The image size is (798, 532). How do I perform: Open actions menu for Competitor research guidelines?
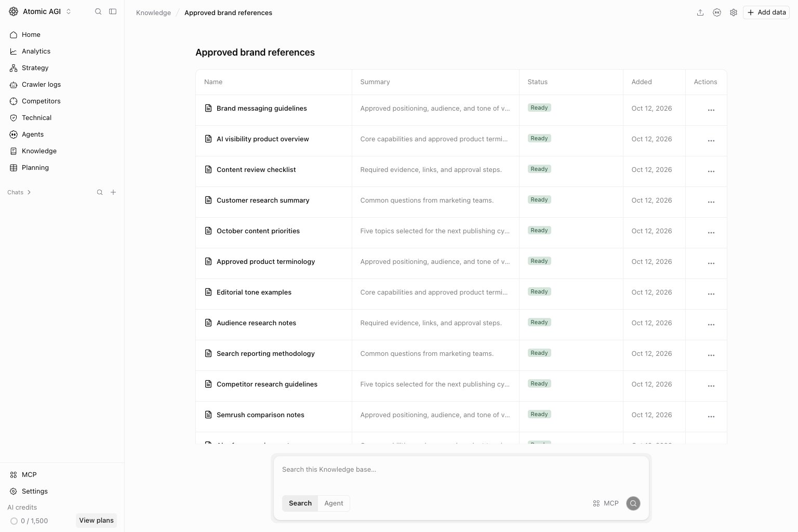(x=711, y=386)
